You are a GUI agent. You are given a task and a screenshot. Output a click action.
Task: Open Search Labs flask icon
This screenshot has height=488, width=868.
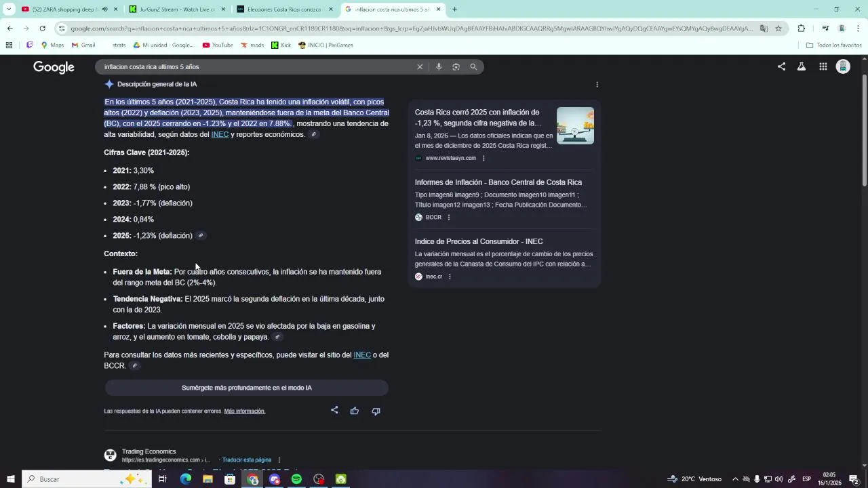(802, 66)
